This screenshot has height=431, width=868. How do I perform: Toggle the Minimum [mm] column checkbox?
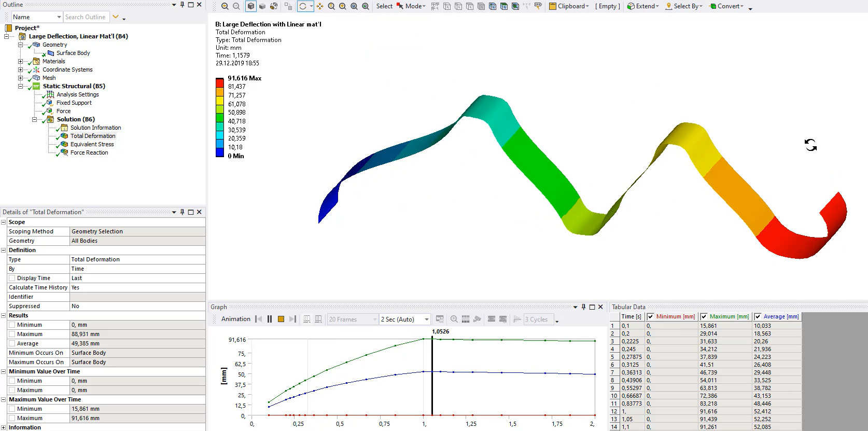650,316
